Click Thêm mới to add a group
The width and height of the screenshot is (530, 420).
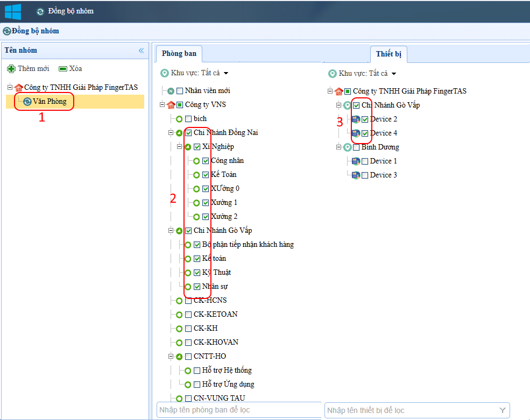(29, 69)
